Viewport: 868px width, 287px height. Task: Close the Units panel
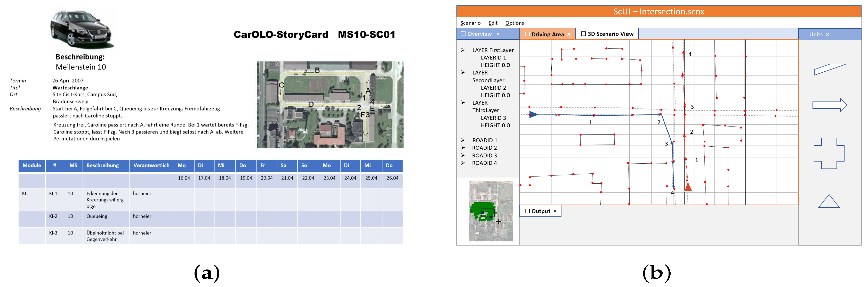(x=827, y=34)
